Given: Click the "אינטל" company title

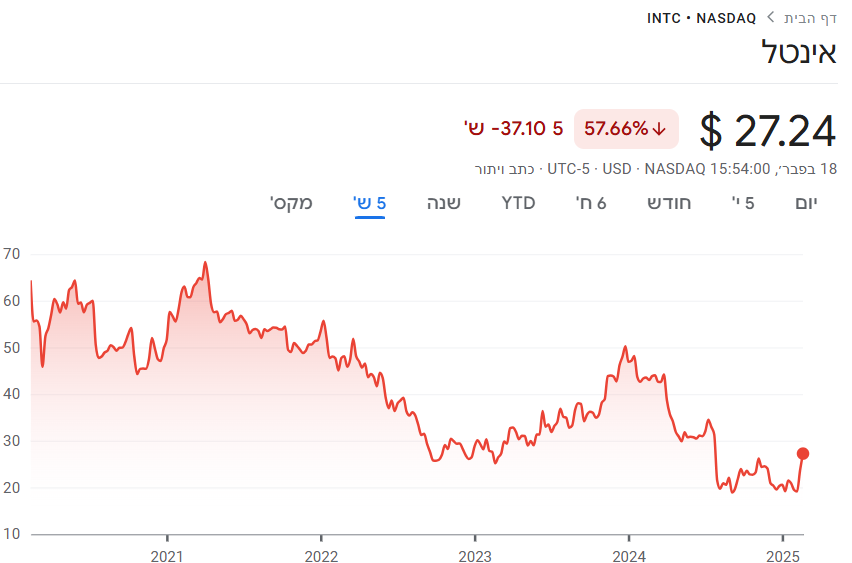Looking at the screenshot, I should click(798, 52).
